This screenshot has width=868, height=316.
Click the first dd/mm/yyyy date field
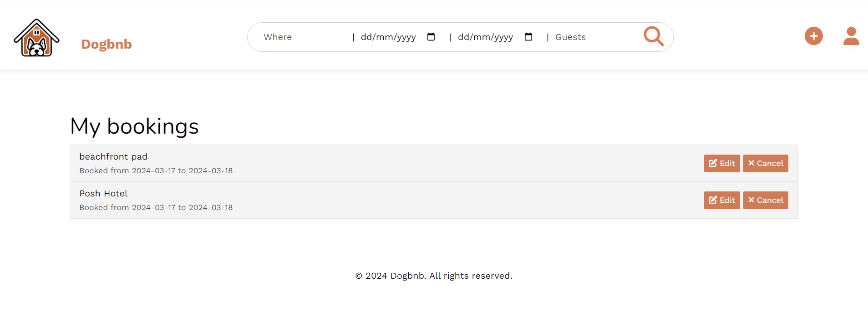388,37
